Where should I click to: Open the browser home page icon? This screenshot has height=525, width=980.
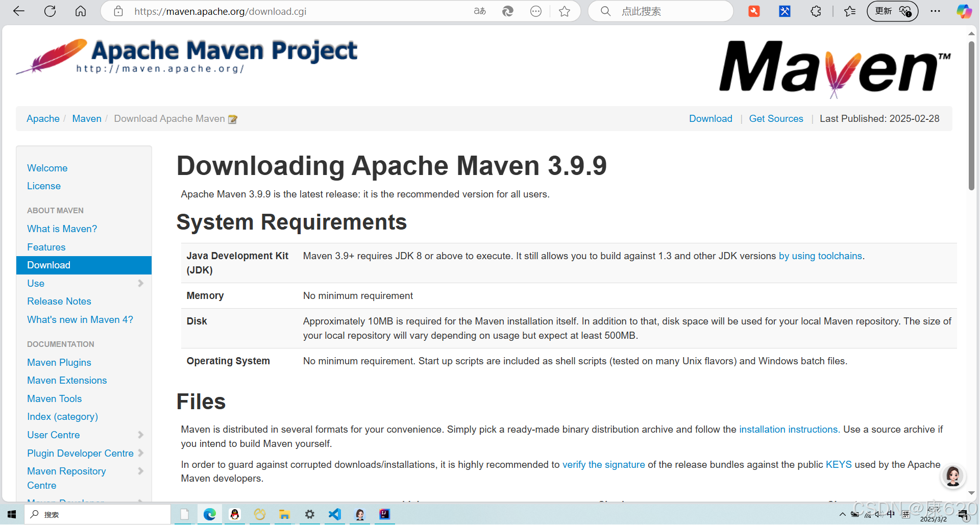tap(81, 11)
